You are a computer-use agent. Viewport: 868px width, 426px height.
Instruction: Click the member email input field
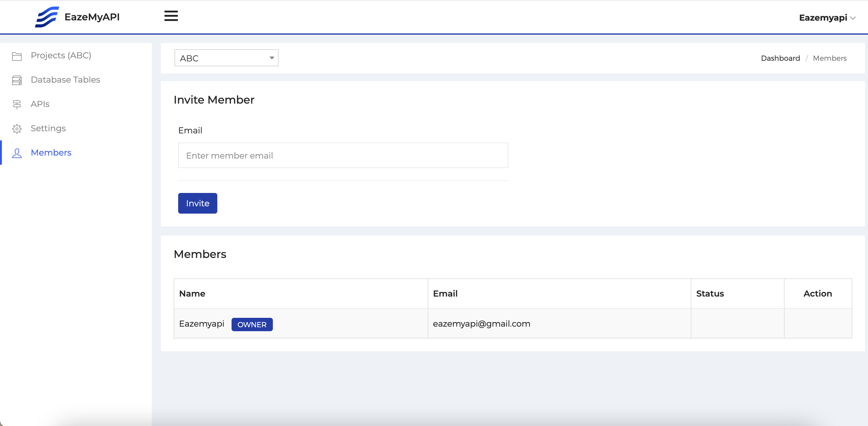point(343,155)
